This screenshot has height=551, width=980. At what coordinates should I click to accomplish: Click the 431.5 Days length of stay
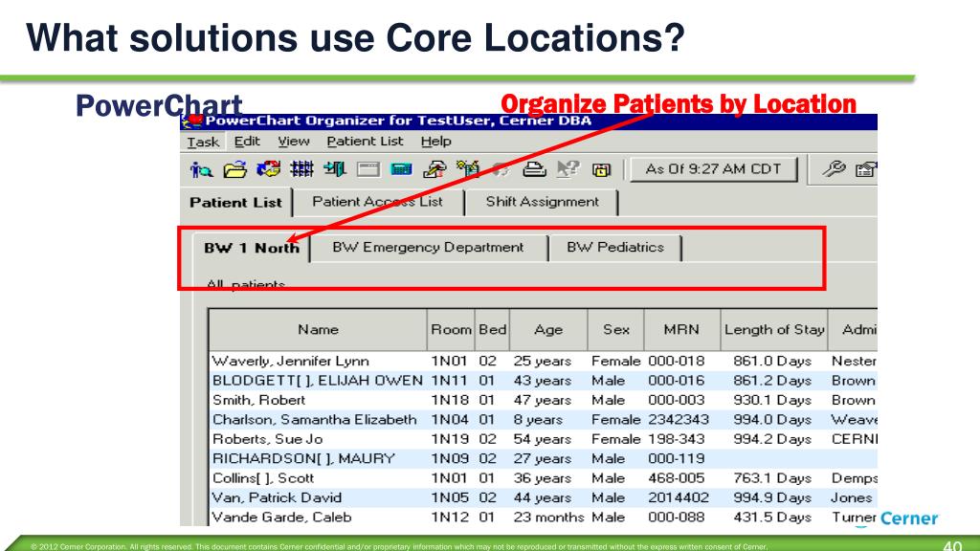point(772,518)
